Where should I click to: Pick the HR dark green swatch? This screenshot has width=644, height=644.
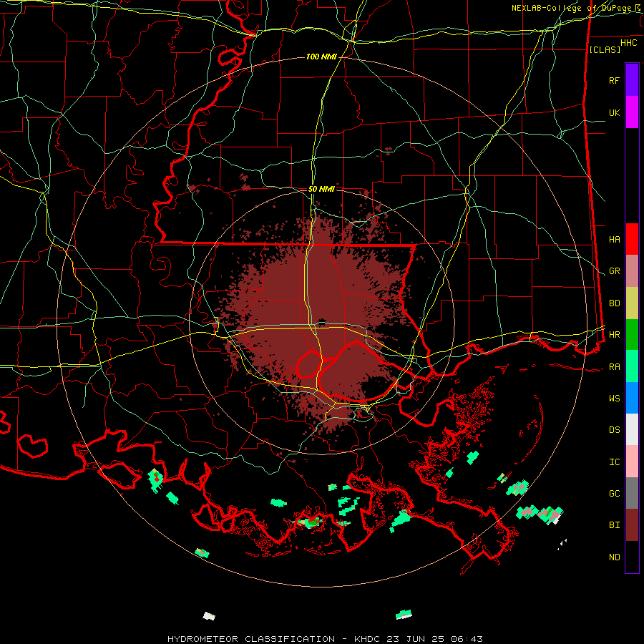tap(632, 335)
